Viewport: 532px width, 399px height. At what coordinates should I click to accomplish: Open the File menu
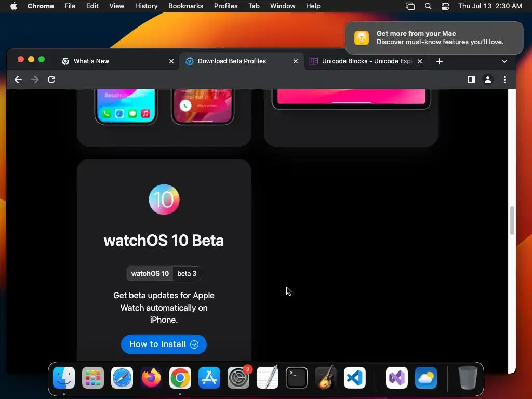[x=70, y=6]
